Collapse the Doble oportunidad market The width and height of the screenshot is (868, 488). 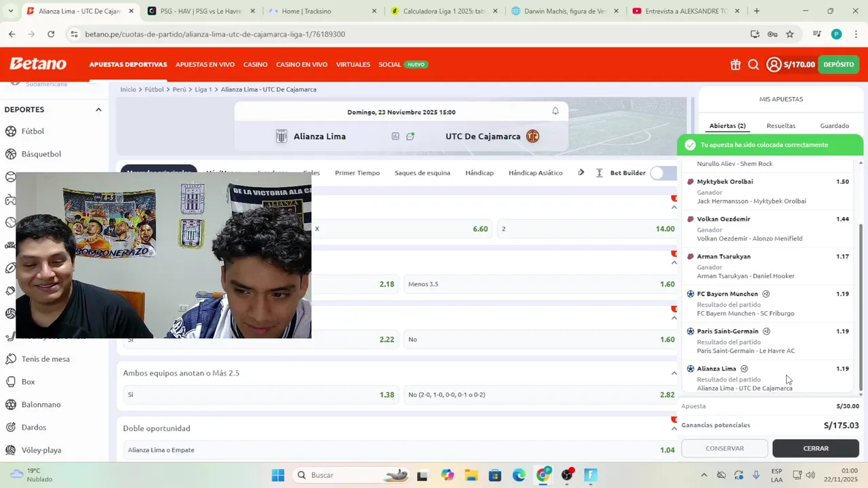[x=674, y=428]
